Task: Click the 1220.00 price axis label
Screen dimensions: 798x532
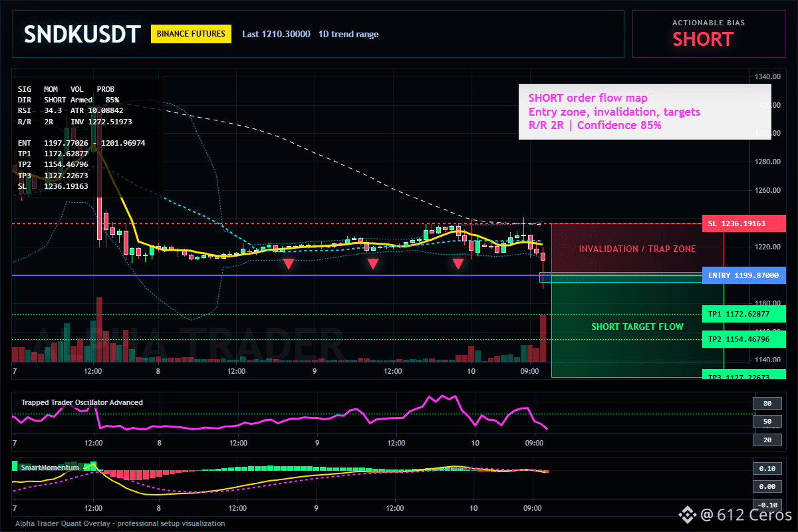Action: (767, 247)
